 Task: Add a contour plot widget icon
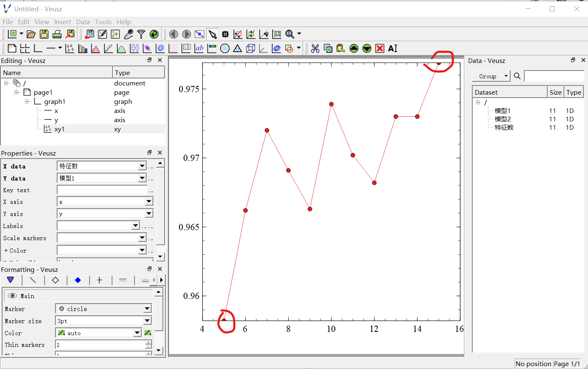coord(160,48)
